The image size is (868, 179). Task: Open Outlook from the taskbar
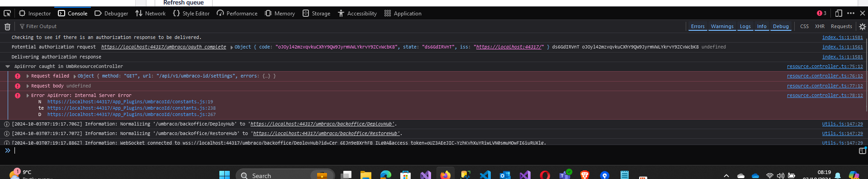pyautogui.click(x=505, y=175)
